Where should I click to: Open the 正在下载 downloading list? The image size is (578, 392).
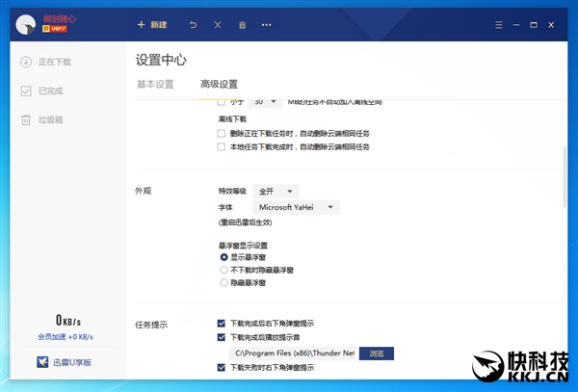click(46, 62)
